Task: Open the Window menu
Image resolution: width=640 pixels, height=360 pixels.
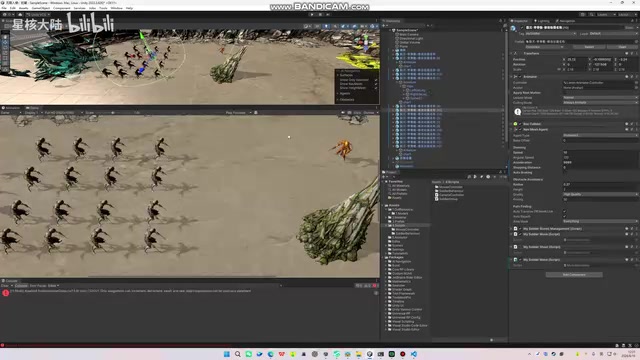Action: tap(116, 8)
